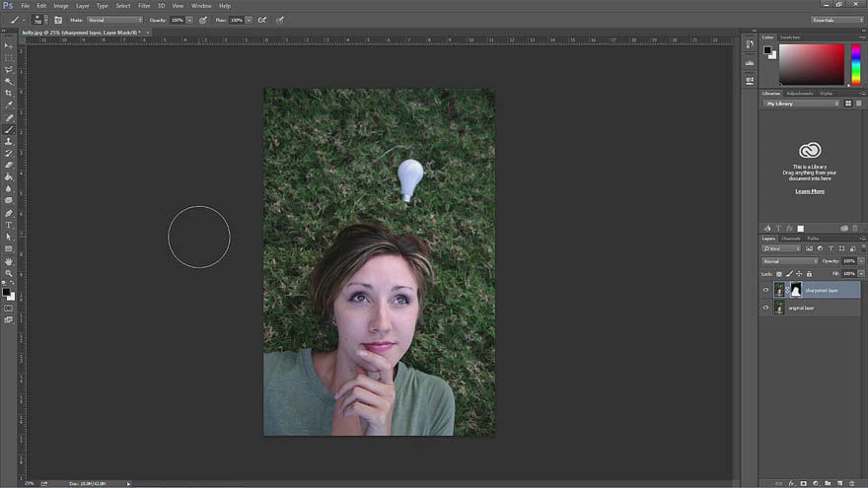Add layer style via fx icon
The image size is (868, 488).
pos(792,483)
